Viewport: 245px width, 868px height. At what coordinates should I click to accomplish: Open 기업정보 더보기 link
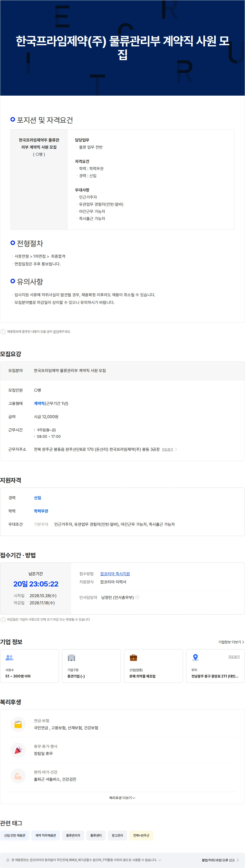tap(231, 642)
